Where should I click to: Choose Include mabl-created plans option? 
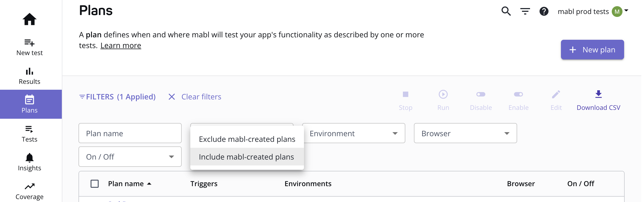pos(246,157)
